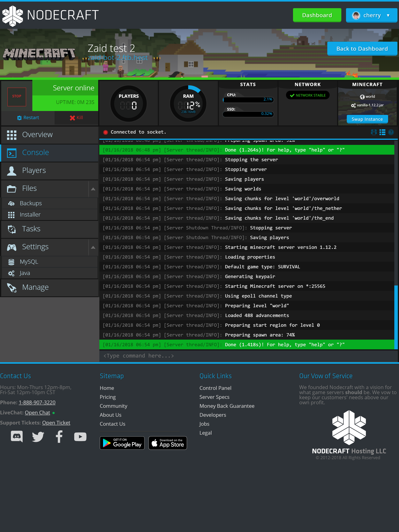Restart the server
The width and height of the screenshot is (399, 532).
[28, 118]
